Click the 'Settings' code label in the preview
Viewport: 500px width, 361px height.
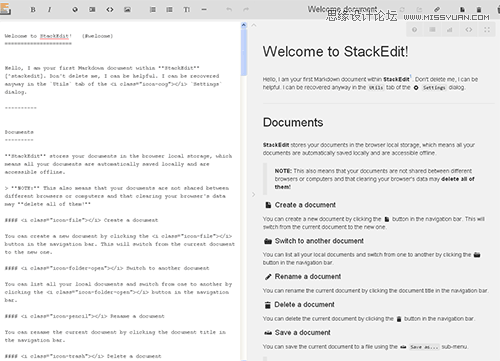point(434,88)
